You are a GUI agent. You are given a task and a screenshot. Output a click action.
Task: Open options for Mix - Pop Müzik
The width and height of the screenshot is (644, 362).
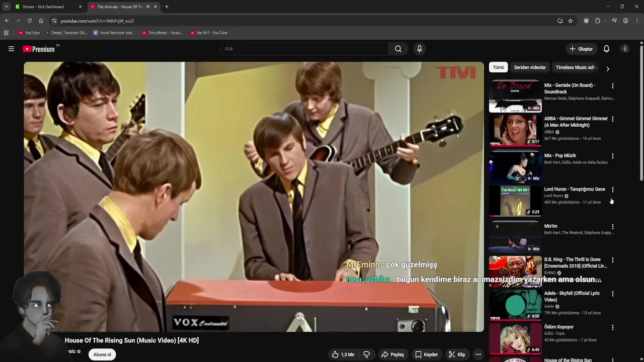coord(612,156)
